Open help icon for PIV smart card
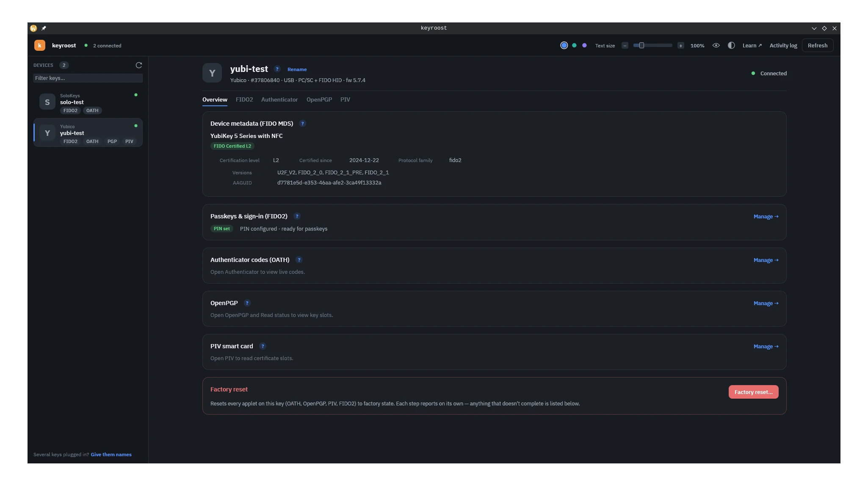Viewport: 868px width, 496px height. click(263, 346)
